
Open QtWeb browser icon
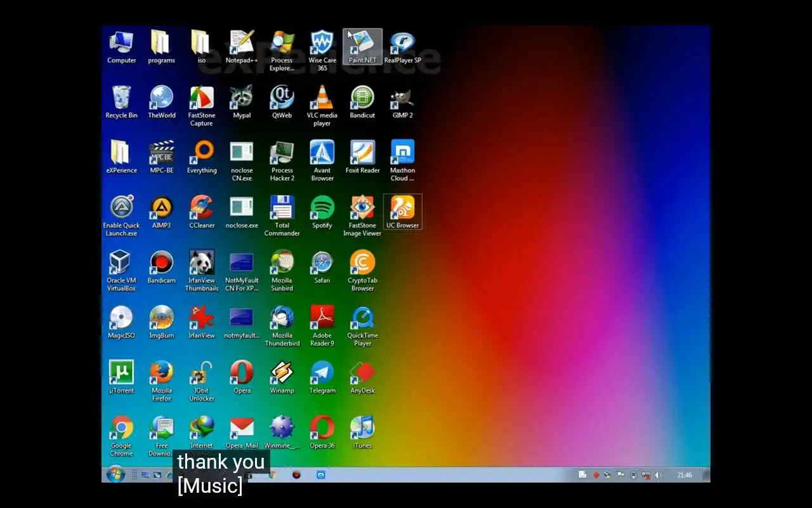(x=282, y=102)
